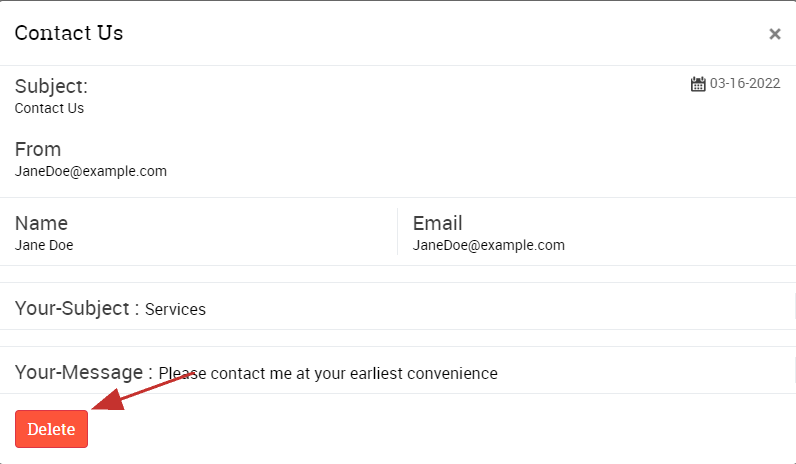
Task: Close the Contact Us dialog
Action: pos(775,34)
